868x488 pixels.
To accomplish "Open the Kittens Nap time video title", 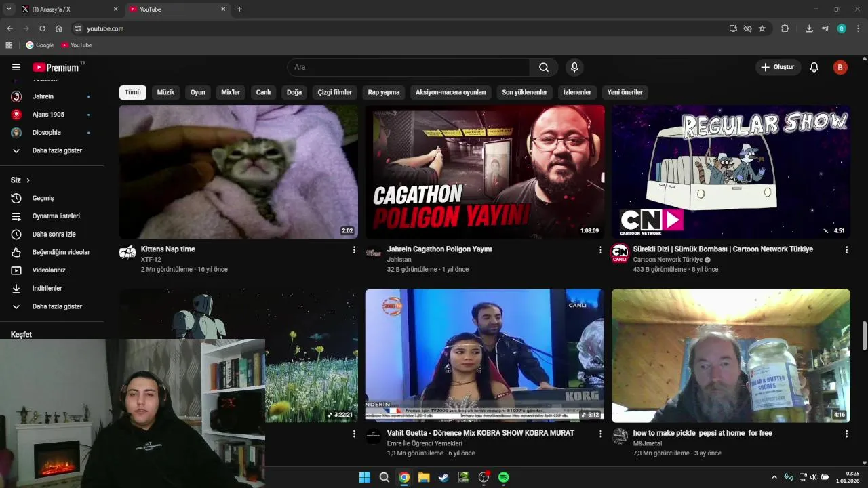I will pos(168,249).
